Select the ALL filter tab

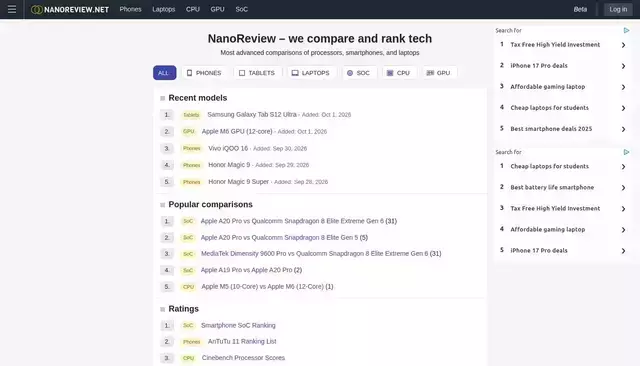[164, 73]
